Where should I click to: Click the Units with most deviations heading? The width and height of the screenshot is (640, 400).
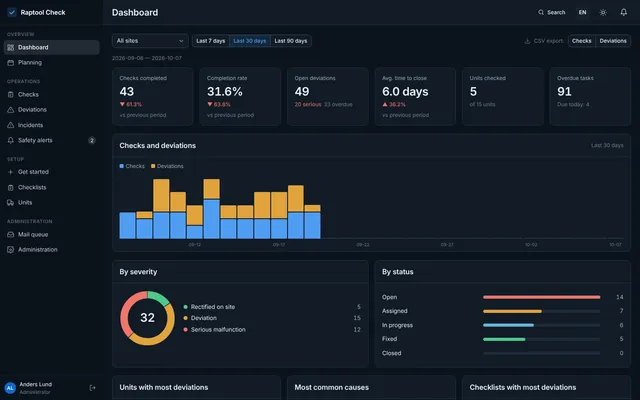(164, 387)
